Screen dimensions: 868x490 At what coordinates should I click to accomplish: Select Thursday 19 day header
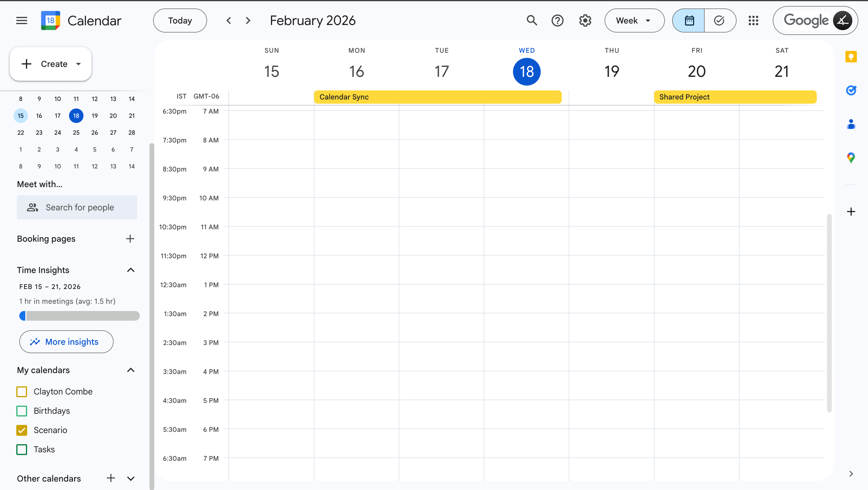point(612,71)
